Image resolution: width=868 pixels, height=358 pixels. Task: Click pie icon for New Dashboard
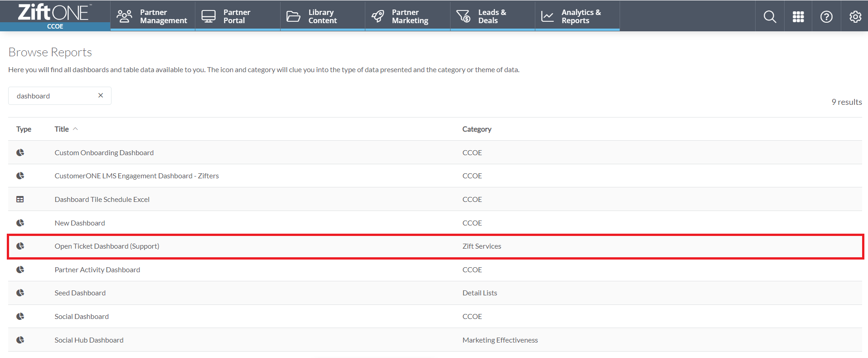(x=20, y=223)
